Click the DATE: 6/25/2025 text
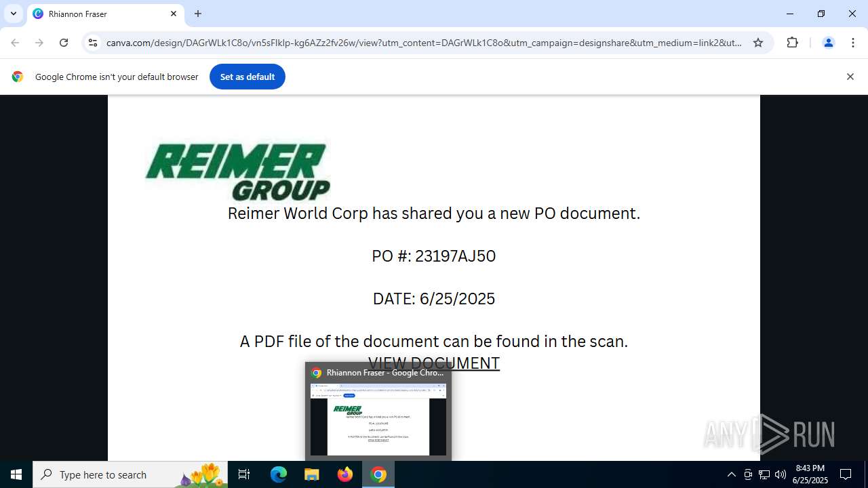Image resolution: width=868 pixels, height=488 pixels. point(434,299)
